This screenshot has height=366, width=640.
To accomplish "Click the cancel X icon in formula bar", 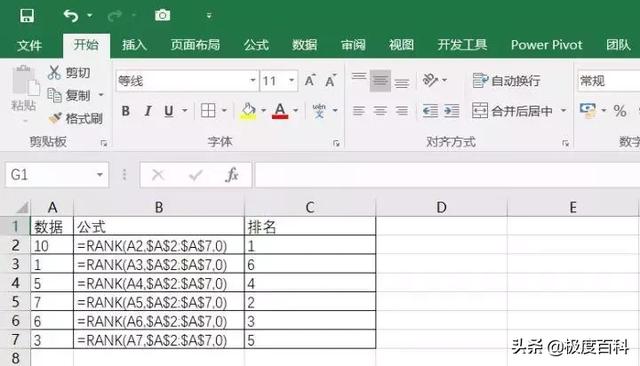I will (158, 175).
